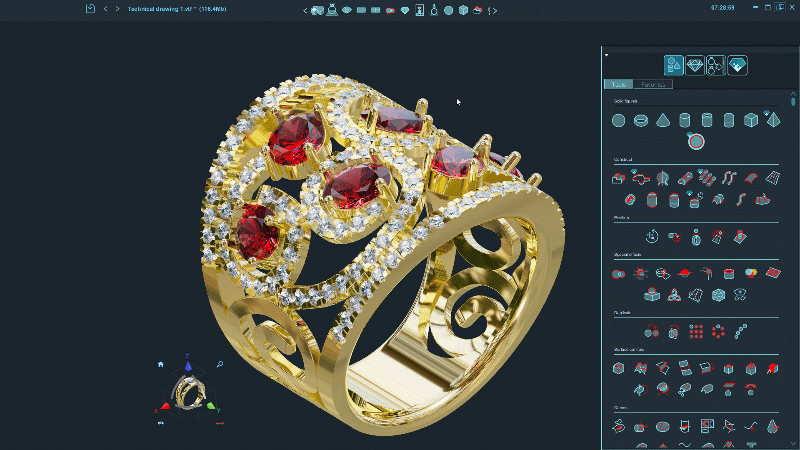The height and width of the screenshot is (450, 800).
Task: Toggle the diamond-in-frame panel button
Action: click(737, 66)
